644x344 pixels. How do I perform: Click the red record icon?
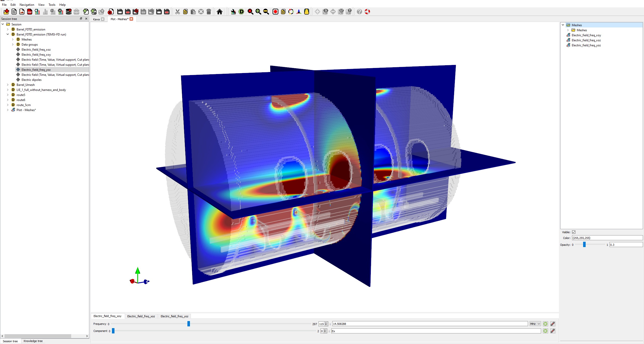click(x=275, y=12)
